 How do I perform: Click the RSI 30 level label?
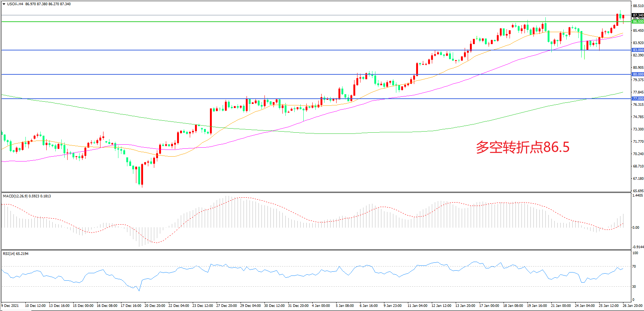(634, 287)
